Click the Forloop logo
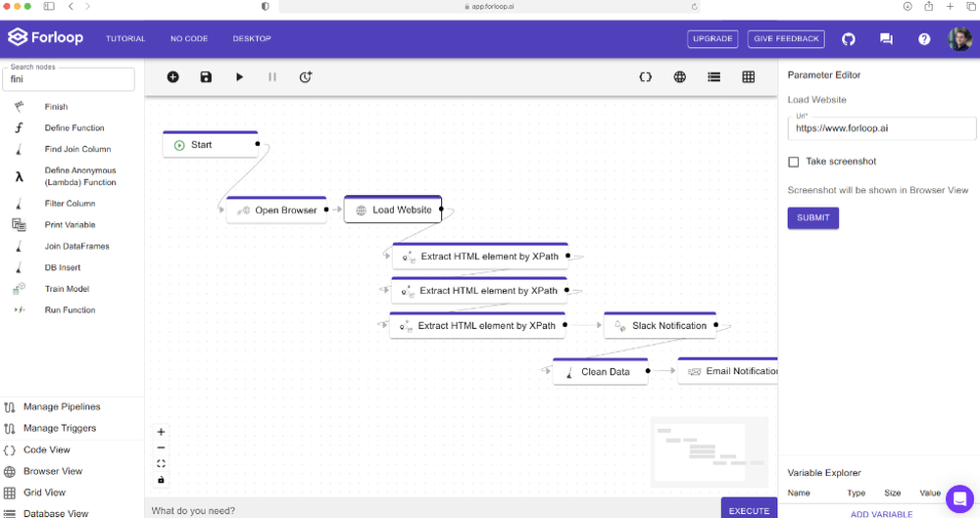Image resolution: width=980 pixels, height=518 pixels. [45, 37]
